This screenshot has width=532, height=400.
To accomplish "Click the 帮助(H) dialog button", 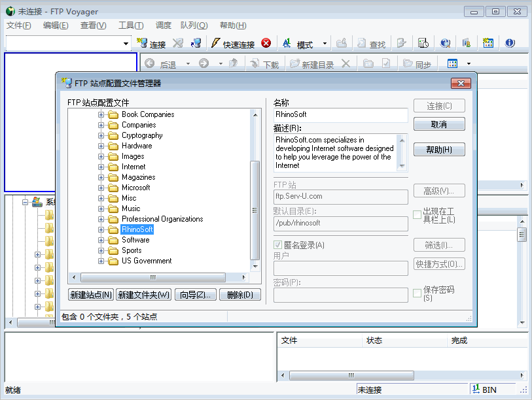I will 439,150.
